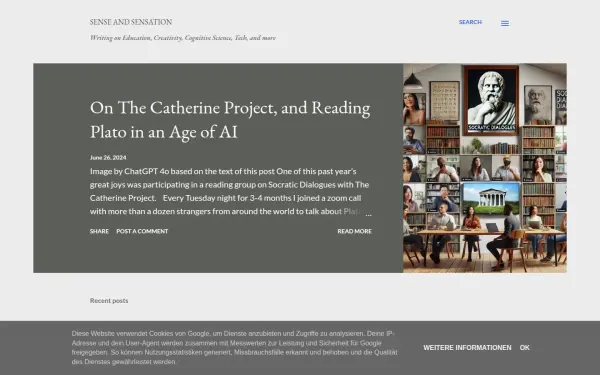Click the post excerpt starting 'Image by ChatGPT 4o'
Image resolution: width=600 pixels, height=375 pixels.
[230, 191]
